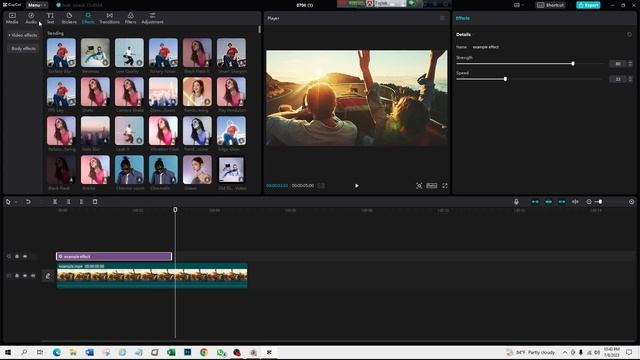Start voice recording with microphone icon
640x360 pixels.
(516, 202)
